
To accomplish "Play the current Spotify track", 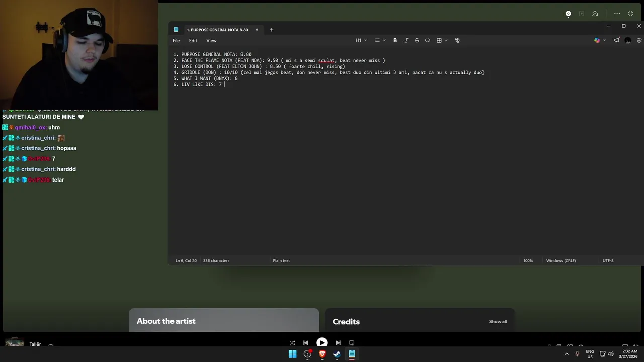I will point(322,343).
